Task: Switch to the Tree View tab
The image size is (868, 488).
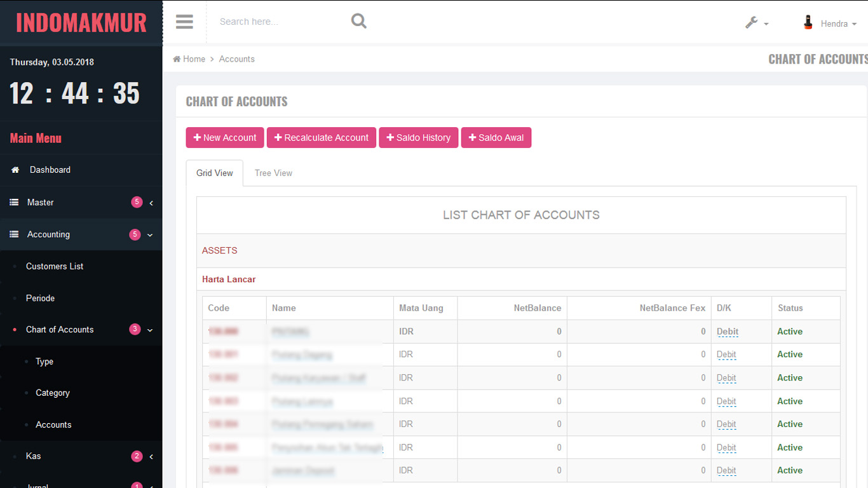Action: [273, 173]
